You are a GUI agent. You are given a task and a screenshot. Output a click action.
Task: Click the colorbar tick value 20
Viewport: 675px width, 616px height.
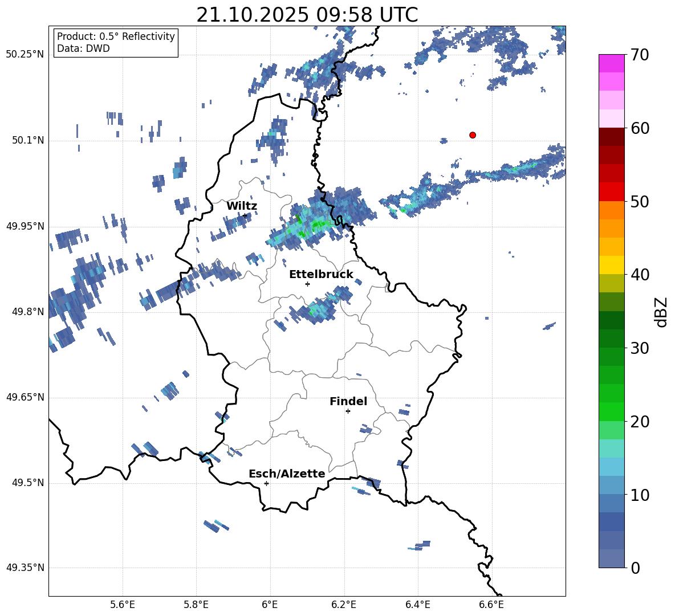[639, 422]
